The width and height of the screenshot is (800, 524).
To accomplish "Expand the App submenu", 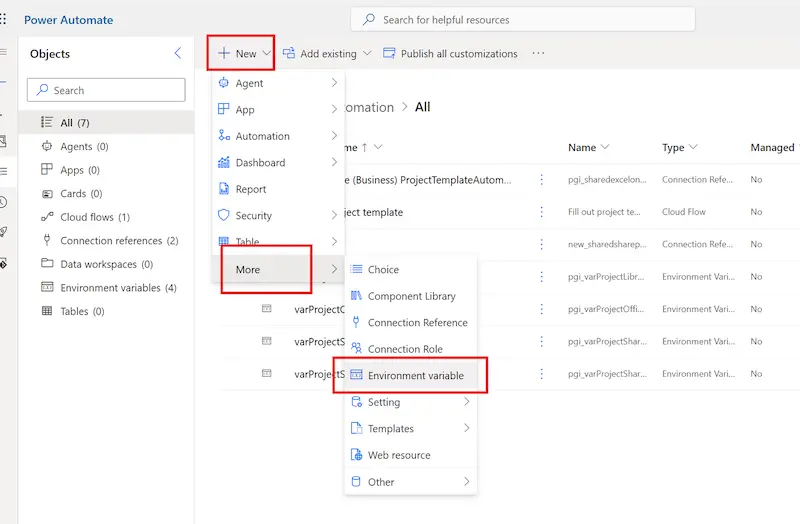I will 278,109.
